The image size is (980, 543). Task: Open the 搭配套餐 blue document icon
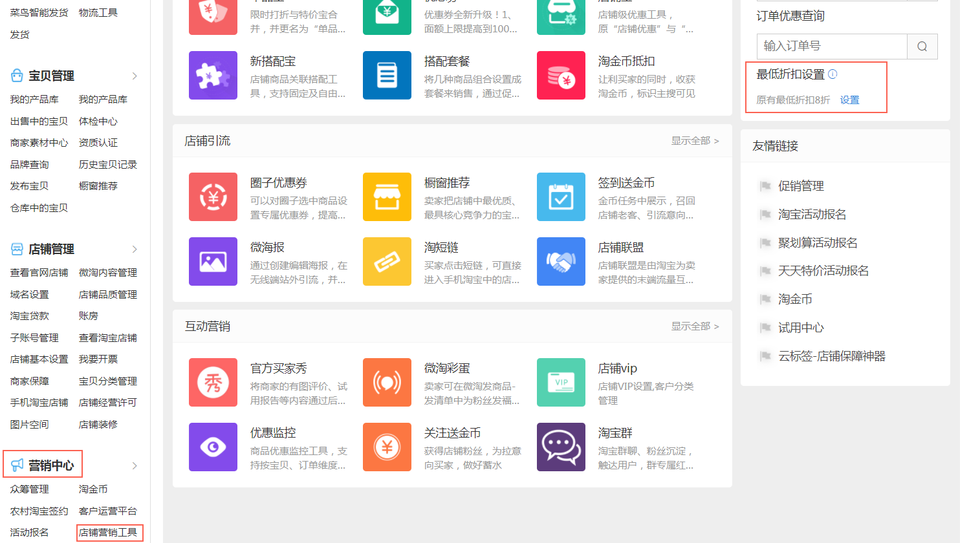pos(387,76)
